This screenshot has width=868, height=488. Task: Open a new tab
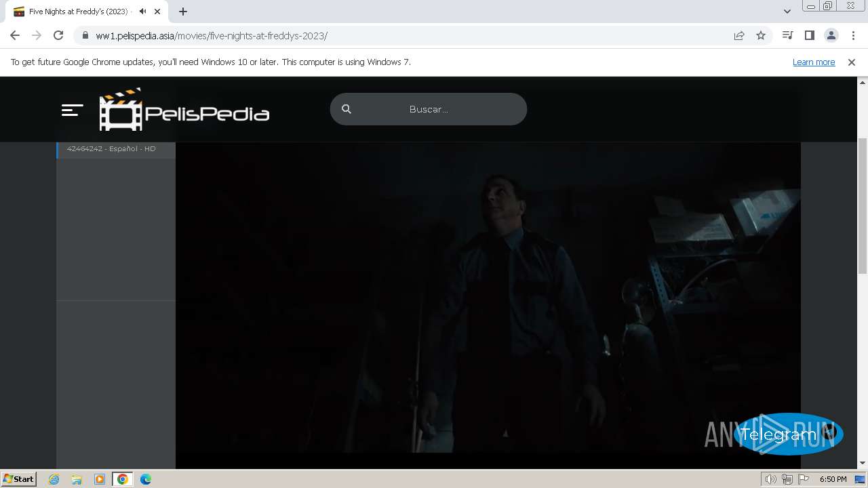(183, 12)
